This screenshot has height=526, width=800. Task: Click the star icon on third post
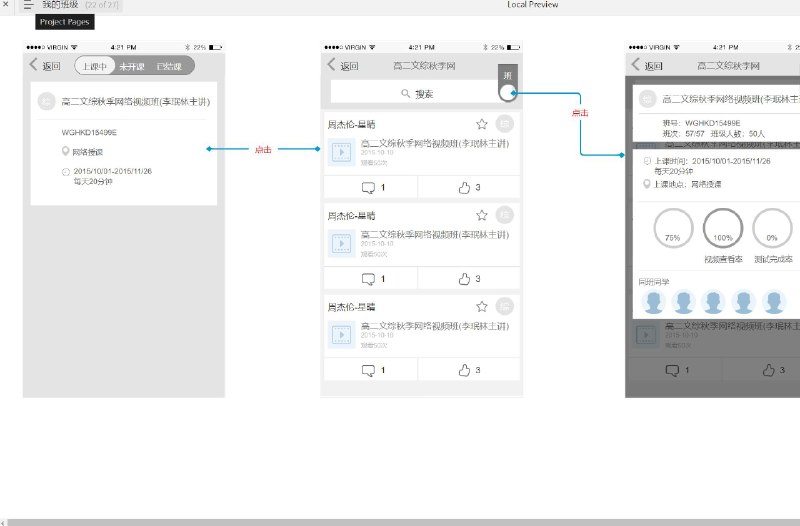(x=482, y=307)
